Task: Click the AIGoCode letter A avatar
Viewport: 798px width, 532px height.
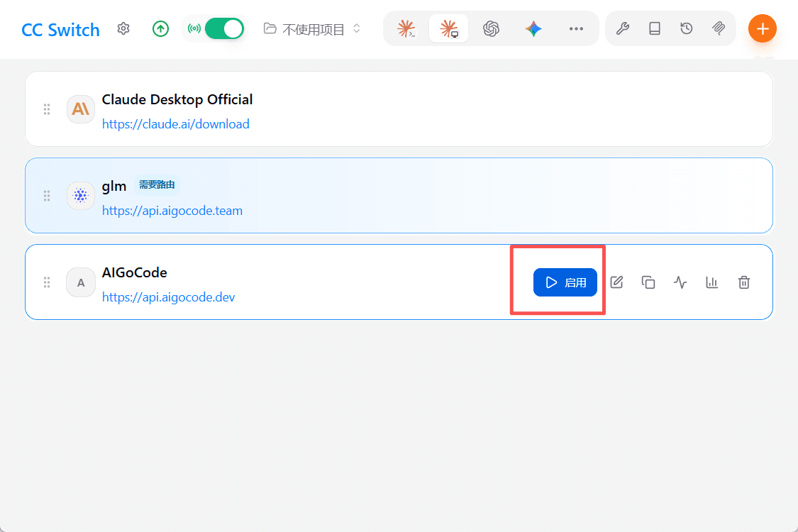Action: pyautogui.click(x=81, y=282)
